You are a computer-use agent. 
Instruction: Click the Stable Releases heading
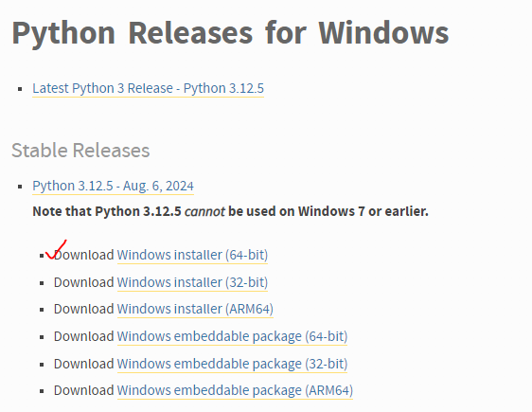pyautogui.click(x=80, y=151)
